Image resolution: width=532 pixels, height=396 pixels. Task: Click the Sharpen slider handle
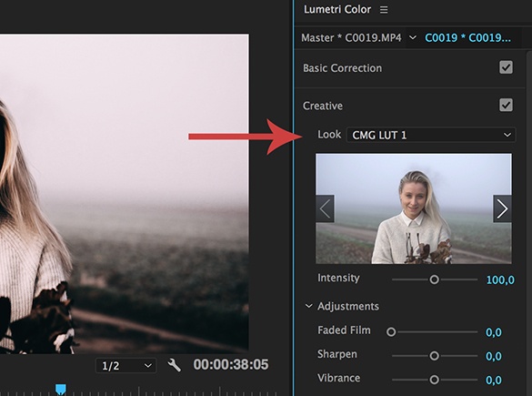pos(435,356)
